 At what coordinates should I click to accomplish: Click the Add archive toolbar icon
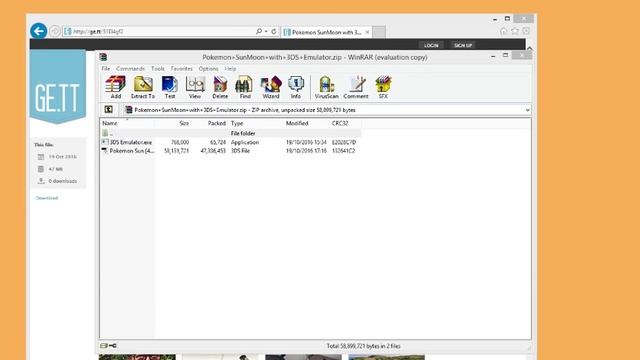click(116, 87)
